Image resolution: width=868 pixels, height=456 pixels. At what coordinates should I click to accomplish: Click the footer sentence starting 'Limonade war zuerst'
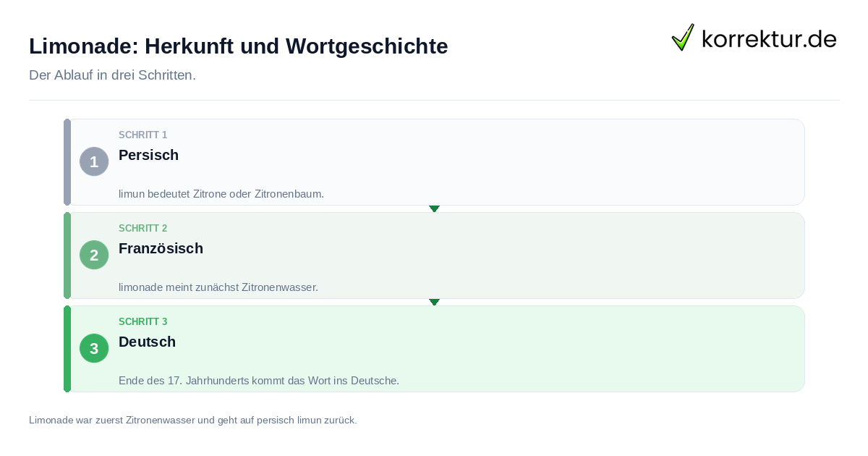coord(193,420)
